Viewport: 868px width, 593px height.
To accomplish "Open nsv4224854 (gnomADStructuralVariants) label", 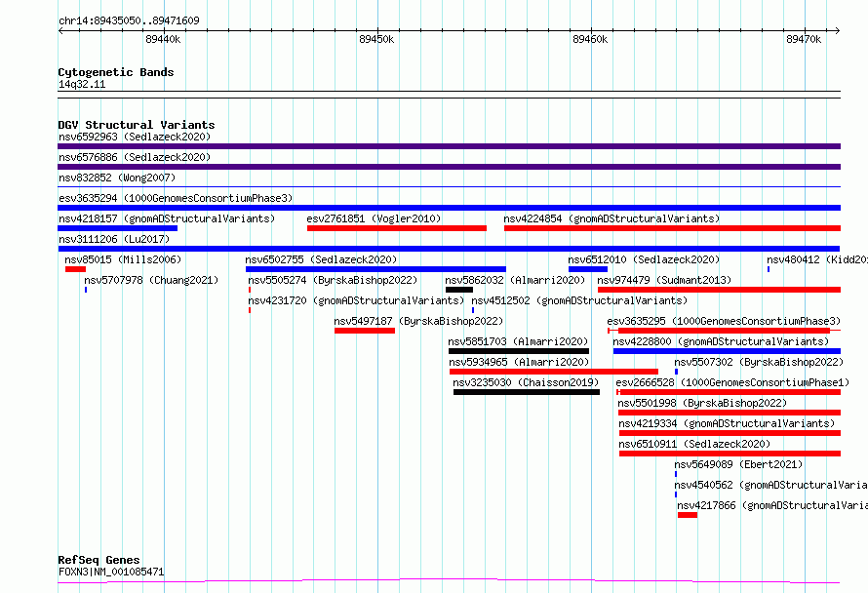I will pos(612,218).
